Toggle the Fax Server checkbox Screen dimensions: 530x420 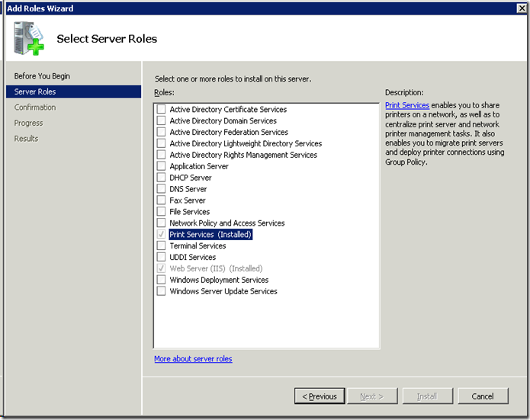pos(161,200)
